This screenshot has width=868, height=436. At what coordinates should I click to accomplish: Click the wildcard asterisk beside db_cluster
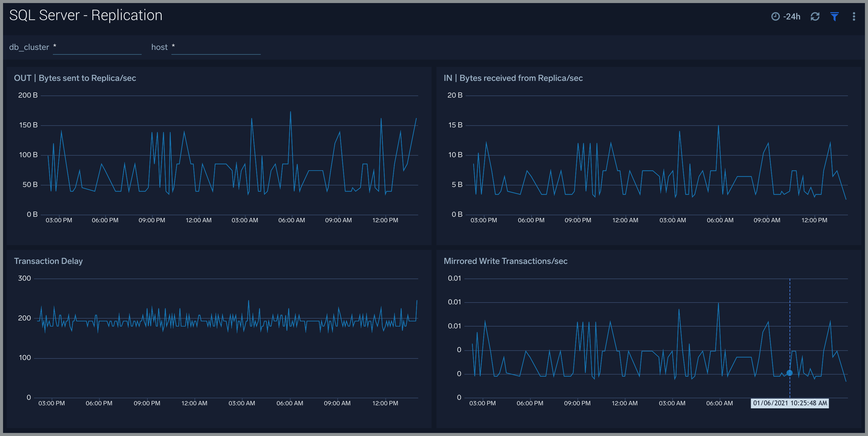coord(55,47)
